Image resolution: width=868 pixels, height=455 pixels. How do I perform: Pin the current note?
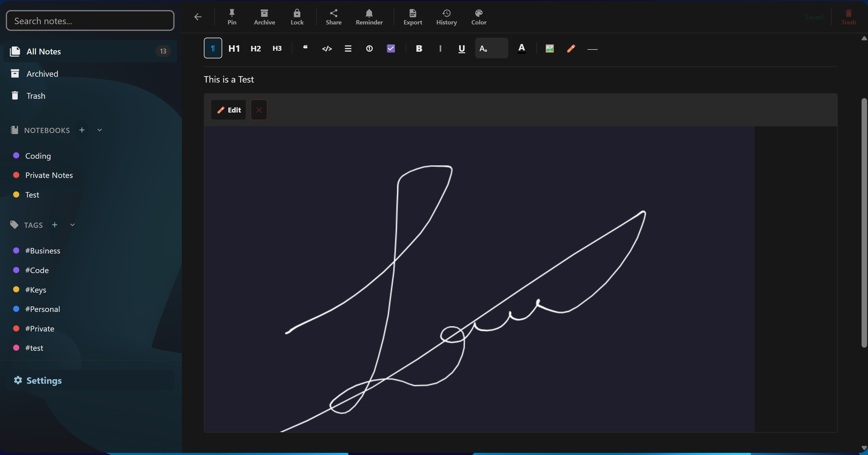click(x=232, y=17)
